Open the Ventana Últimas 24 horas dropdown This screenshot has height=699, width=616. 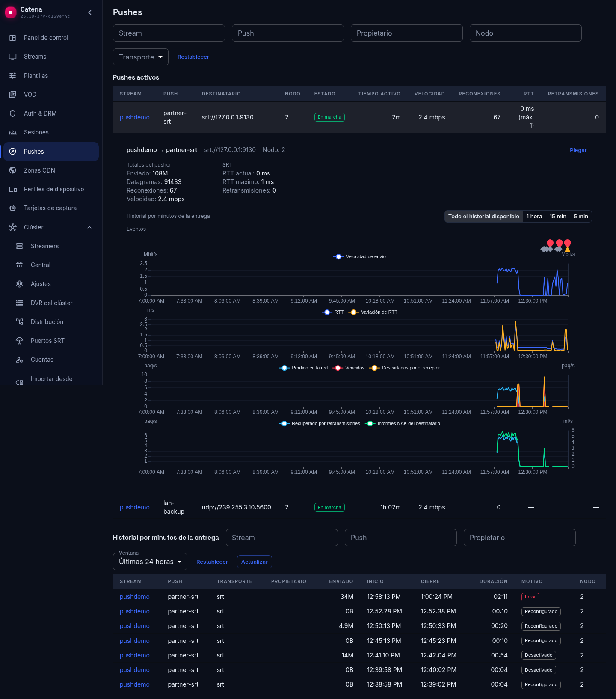pyautogui.click(x=150, y=562)
